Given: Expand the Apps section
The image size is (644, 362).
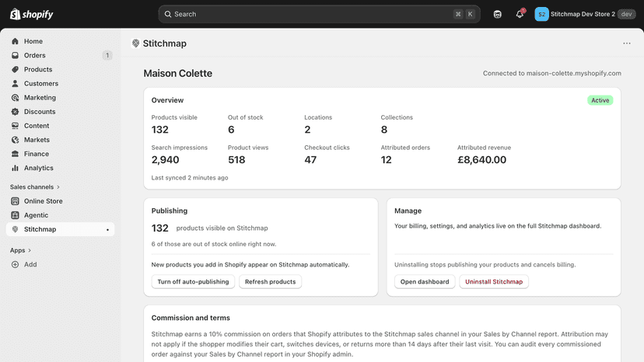Looking at the screenshot, I should click(20, 250).
